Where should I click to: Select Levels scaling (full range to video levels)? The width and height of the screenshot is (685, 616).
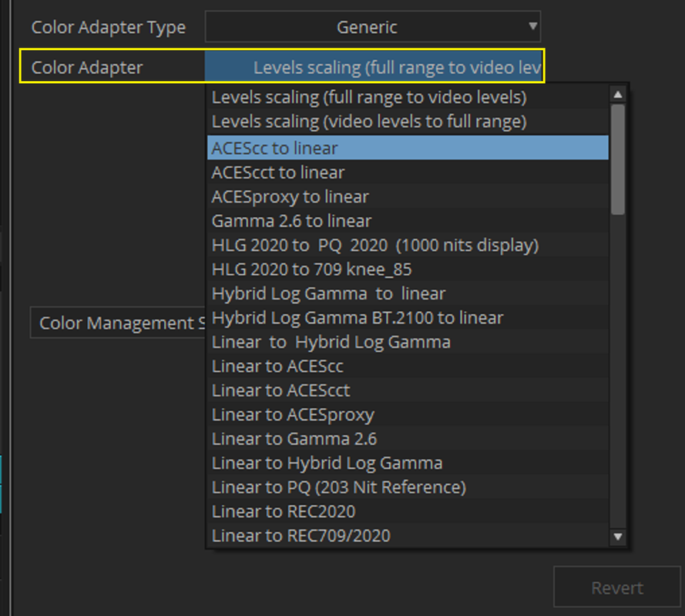point(408,97)
